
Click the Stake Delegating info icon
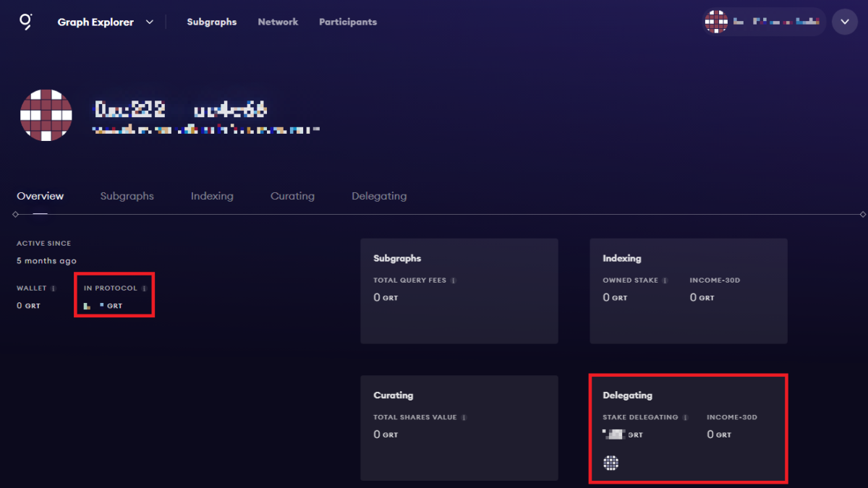pyautogui.click(x=686, y=417)
